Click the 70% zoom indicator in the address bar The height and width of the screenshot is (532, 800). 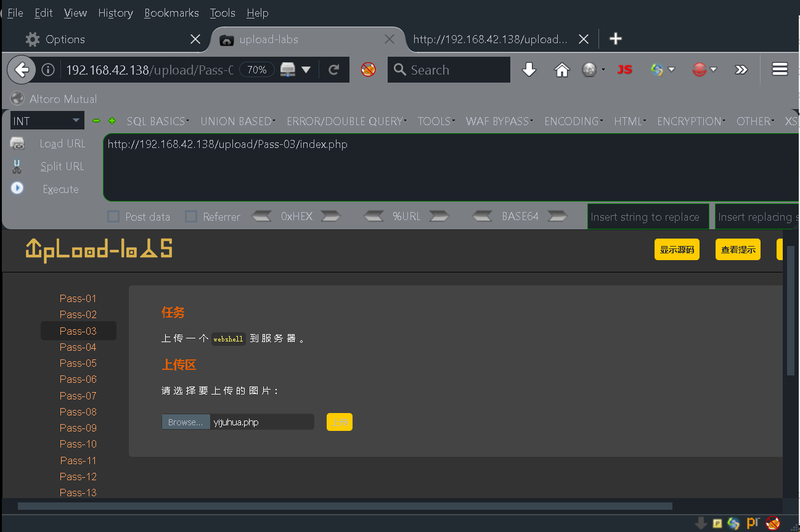pyautogui.click(x=256, y=70)
